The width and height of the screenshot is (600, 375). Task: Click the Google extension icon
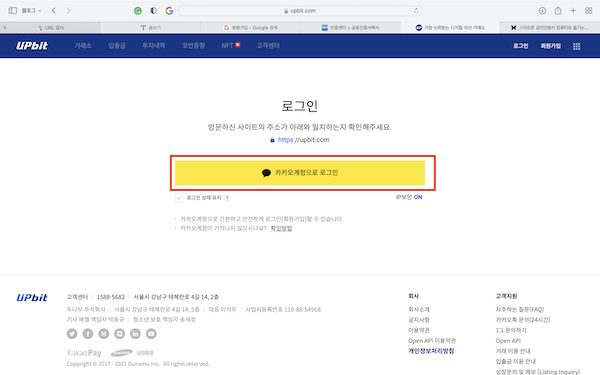click(169, 11)
